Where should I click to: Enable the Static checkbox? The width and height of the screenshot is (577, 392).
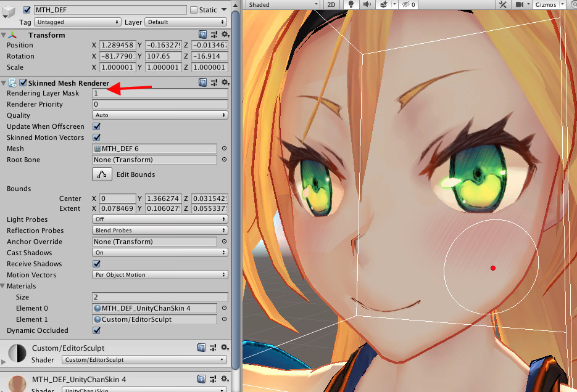pos(194,10)
